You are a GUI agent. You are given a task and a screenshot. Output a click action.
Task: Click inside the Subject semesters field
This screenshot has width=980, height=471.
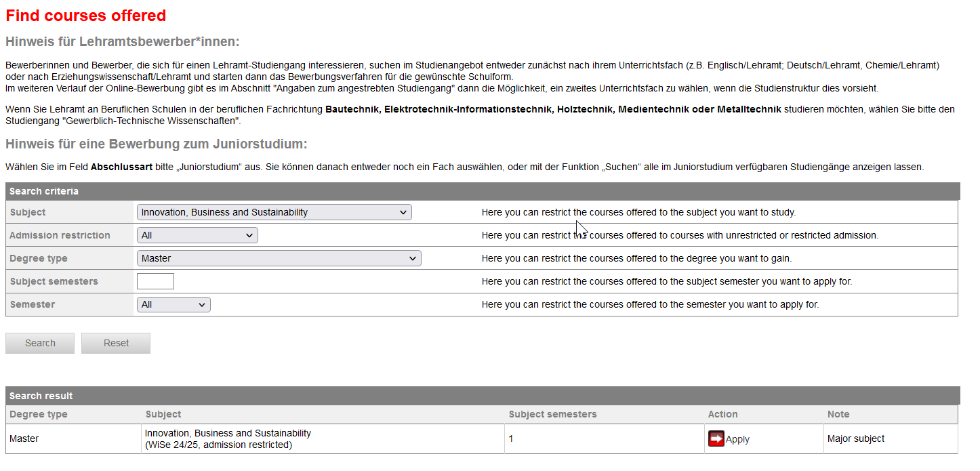click(155, 281)
